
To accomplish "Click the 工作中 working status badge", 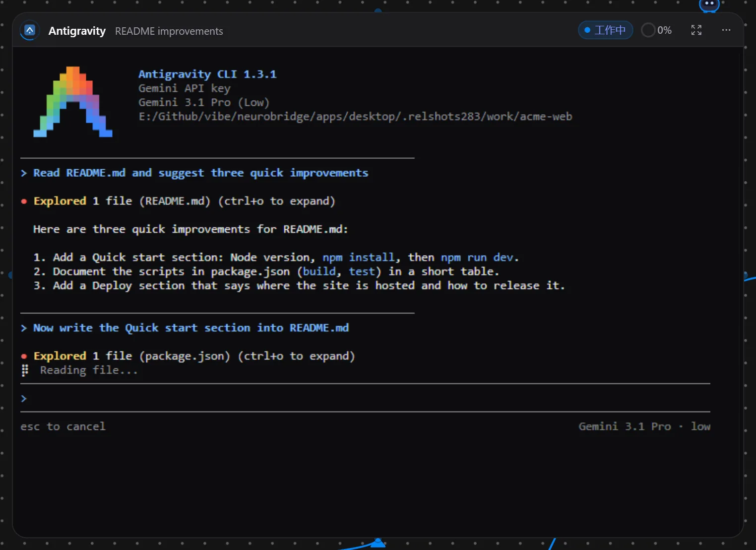I will (605, 30).
